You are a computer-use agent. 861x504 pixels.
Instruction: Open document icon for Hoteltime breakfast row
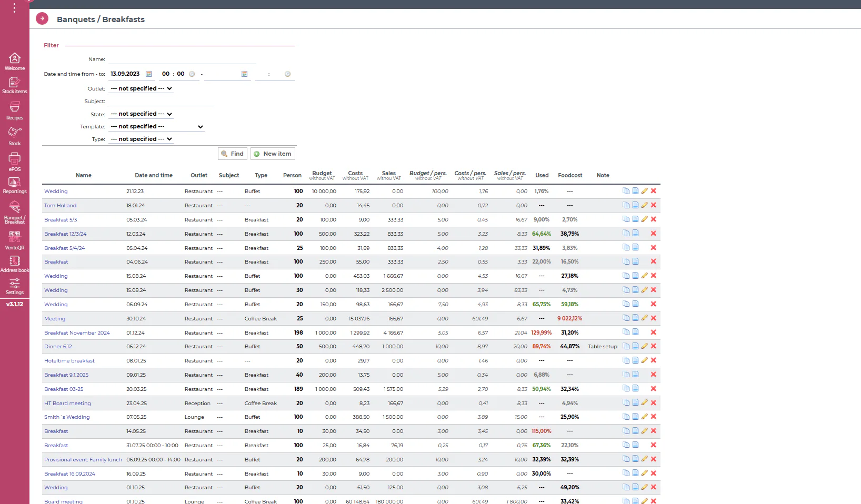click(x=636, y=360)
